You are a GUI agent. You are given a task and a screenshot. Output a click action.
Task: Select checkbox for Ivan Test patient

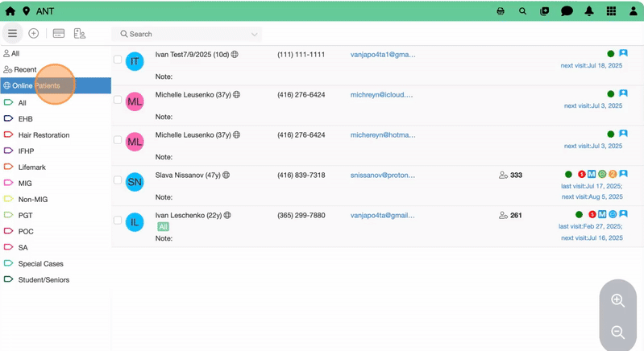click(x=118, y=60)
